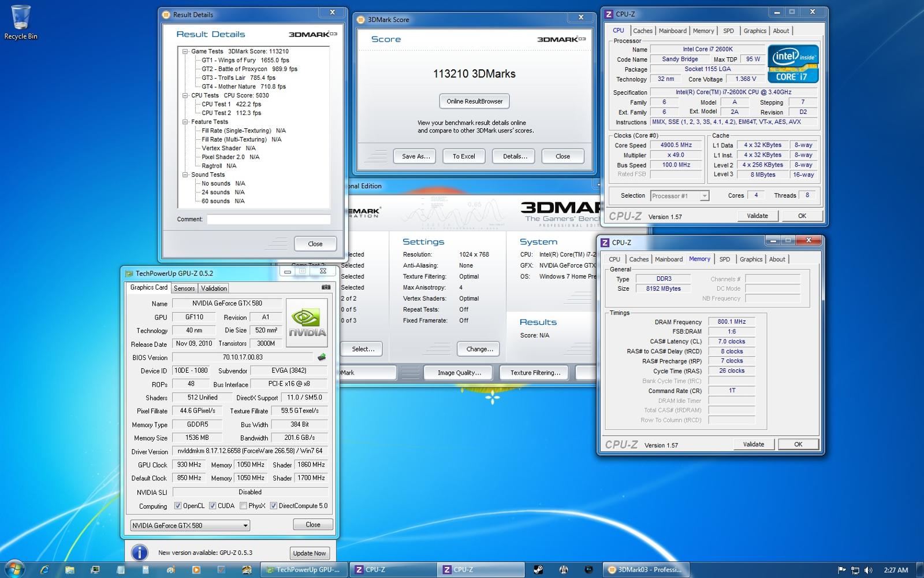This screenshot has width=924, height=578.
Task: Launch Internet Explorer from the taskbar
Action: pos(44,569)
